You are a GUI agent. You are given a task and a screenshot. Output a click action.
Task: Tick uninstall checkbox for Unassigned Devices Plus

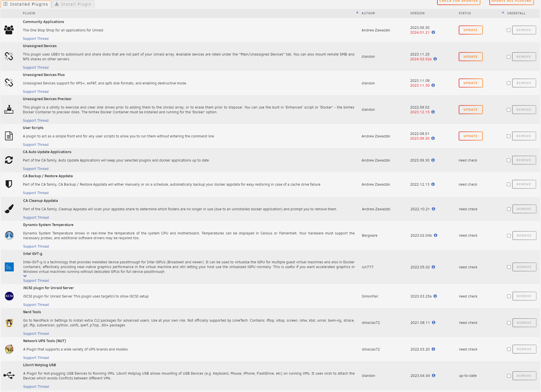tap(508, 83)
